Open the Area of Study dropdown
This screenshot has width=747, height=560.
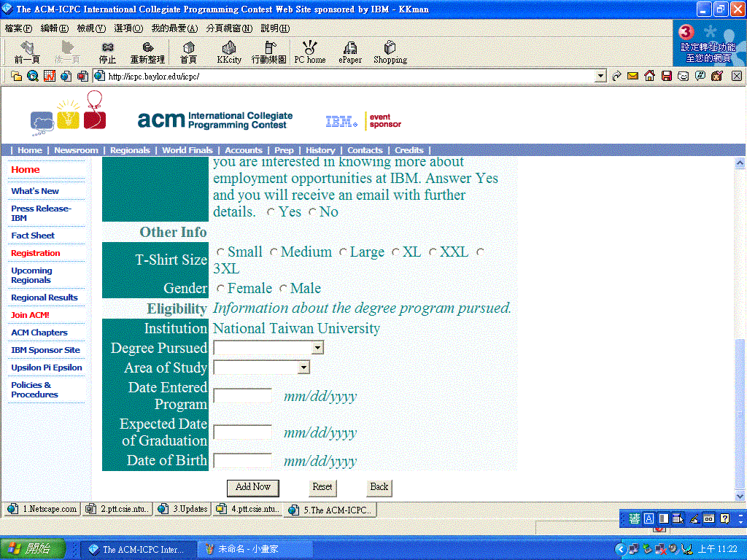(x=303, y=368)
